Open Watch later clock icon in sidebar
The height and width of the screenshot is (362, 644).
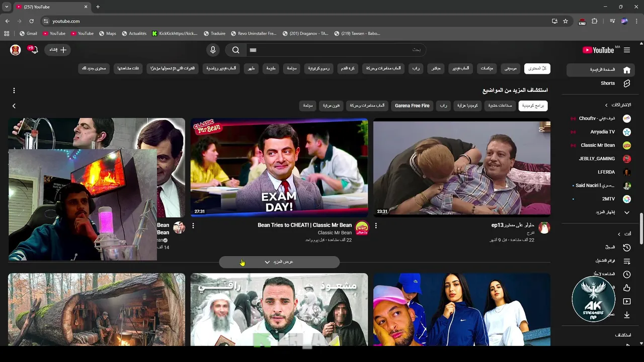click(x=626, y=275)
